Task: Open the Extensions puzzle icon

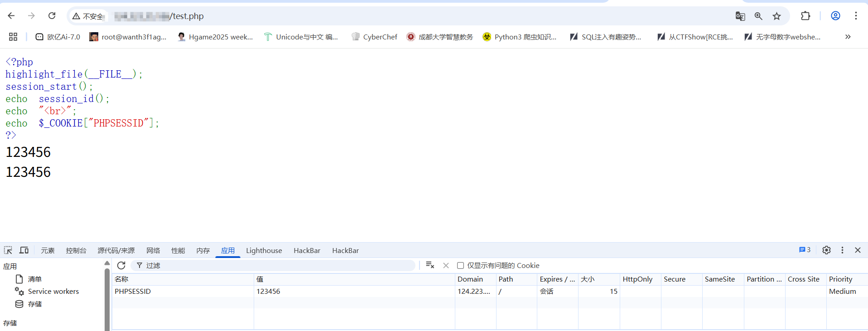Action: click(x=805, y=16)
